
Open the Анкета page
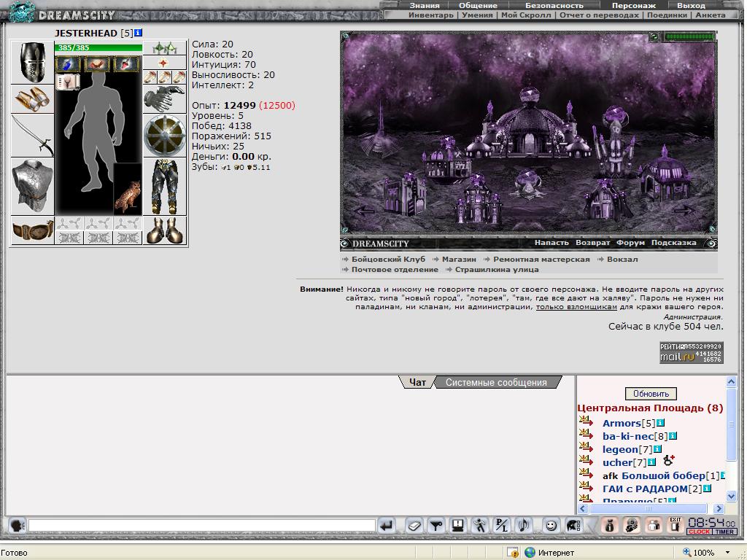[x=711, y=15]
